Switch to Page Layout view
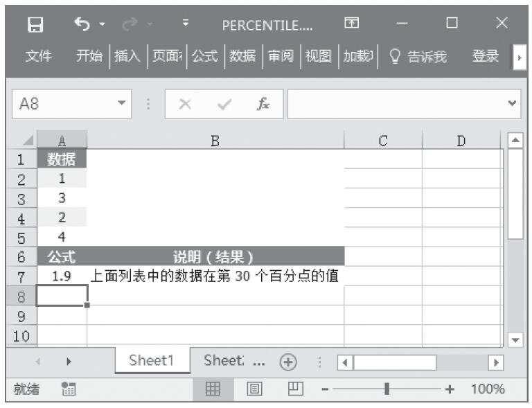The height and width of the screenshot is (408, 532). [254, 389]
